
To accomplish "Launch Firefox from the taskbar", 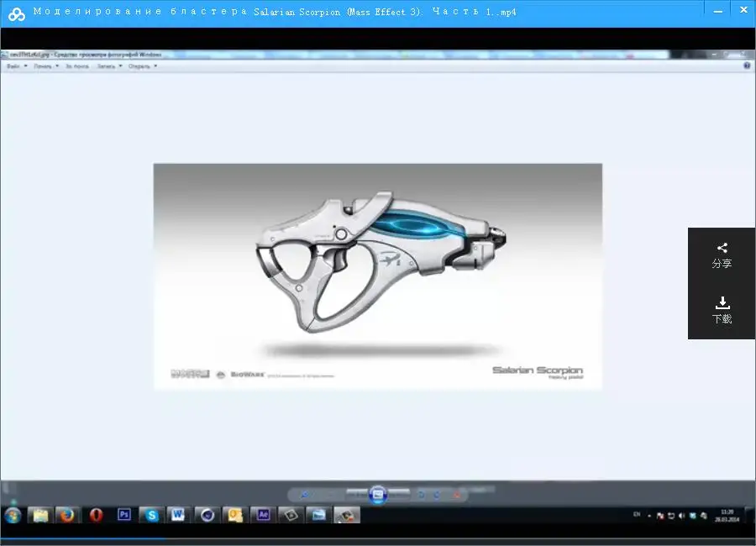I will [67, 516].
